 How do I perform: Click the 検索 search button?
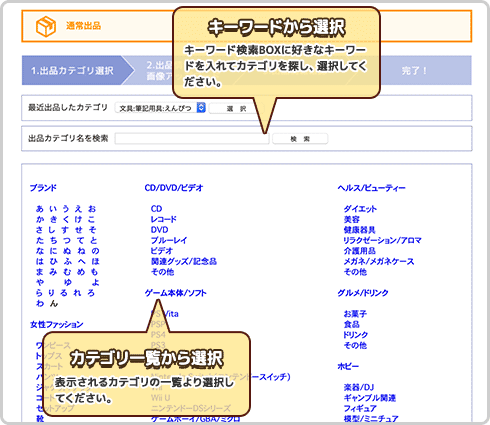pyautogui.click(x=300, y=139)
